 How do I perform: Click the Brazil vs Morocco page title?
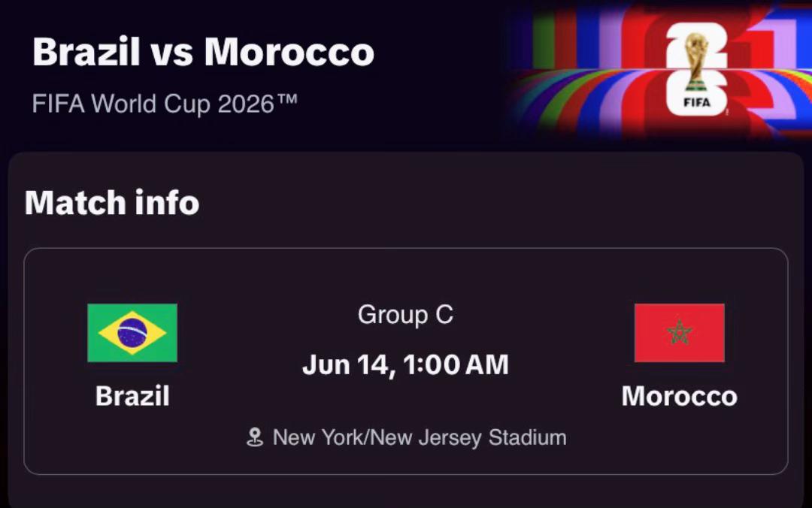click(203, 52)
